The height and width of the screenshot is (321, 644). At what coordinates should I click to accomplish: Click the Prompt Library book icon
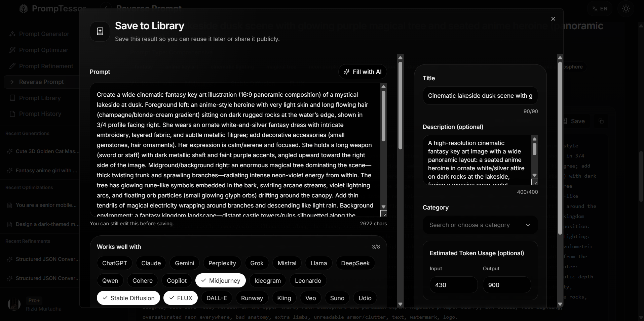[12, 98]
